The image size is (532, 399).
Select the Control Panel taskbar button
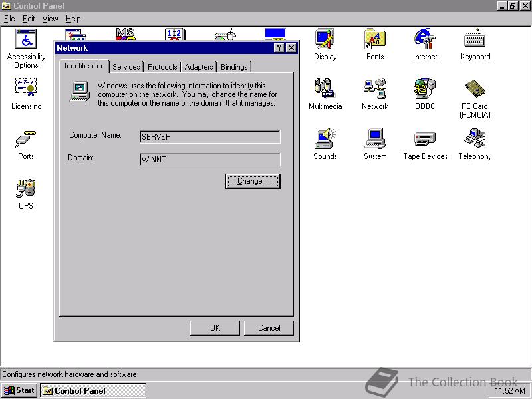(x=93, y=390)
